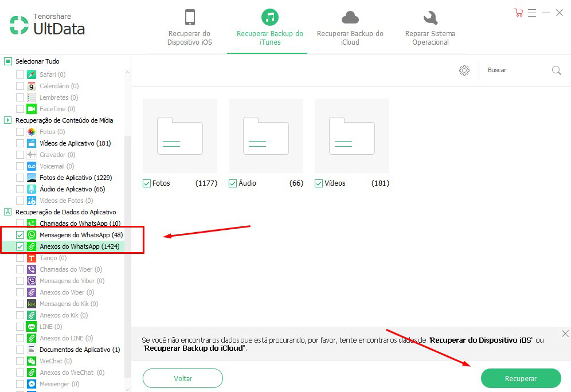Viewport: 571px width, 392px height.
Task: Click the Recuperar button
Action: click(521, 379)
